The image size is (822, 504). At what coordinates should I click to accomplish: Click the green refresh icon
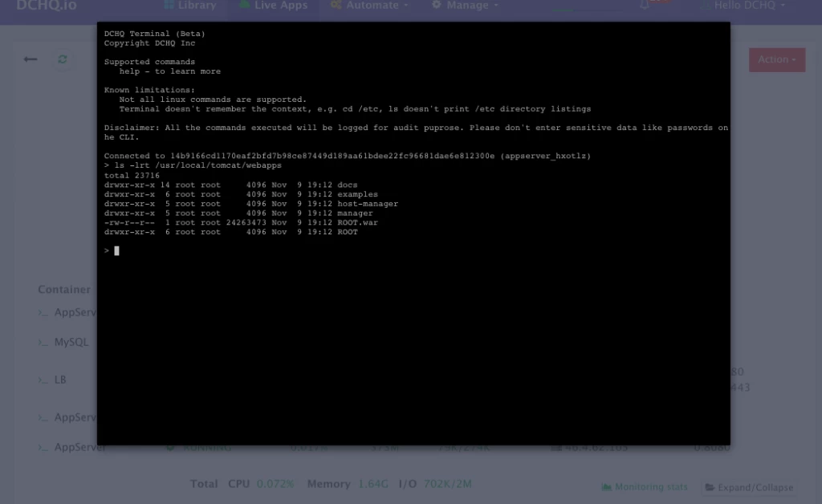(x=63, y=59)
